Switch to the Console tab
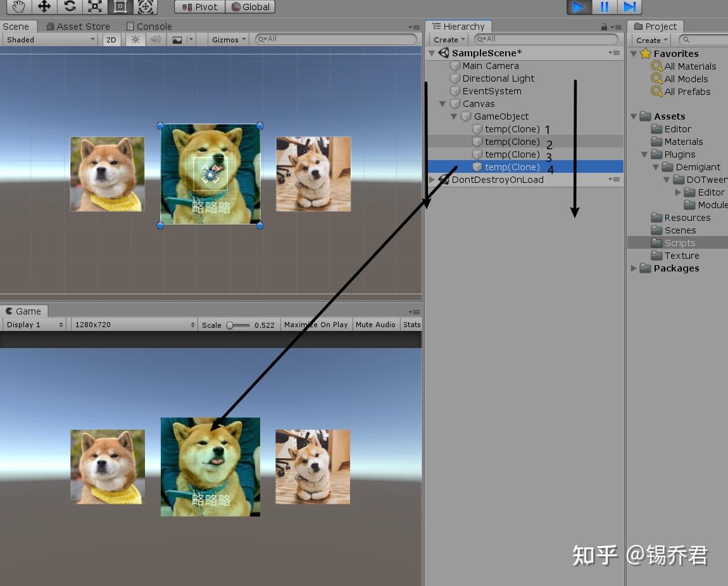 pyautogui.click(x=150, y=26)
